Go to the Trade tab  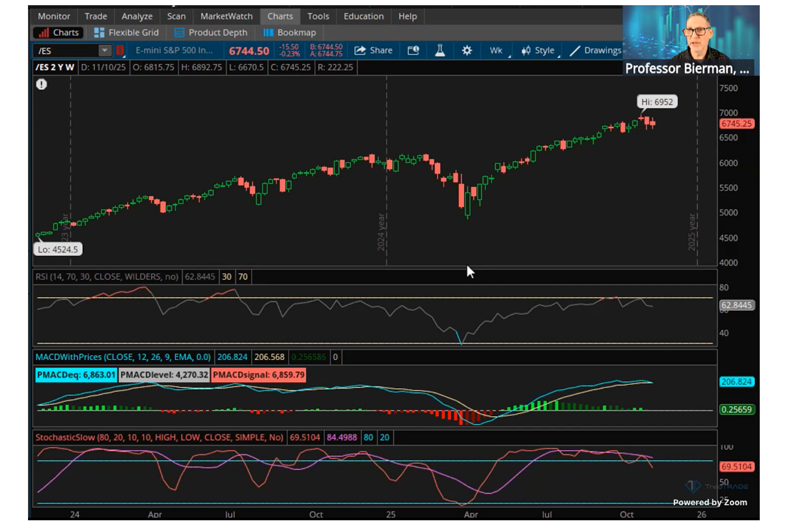(96, 16)
